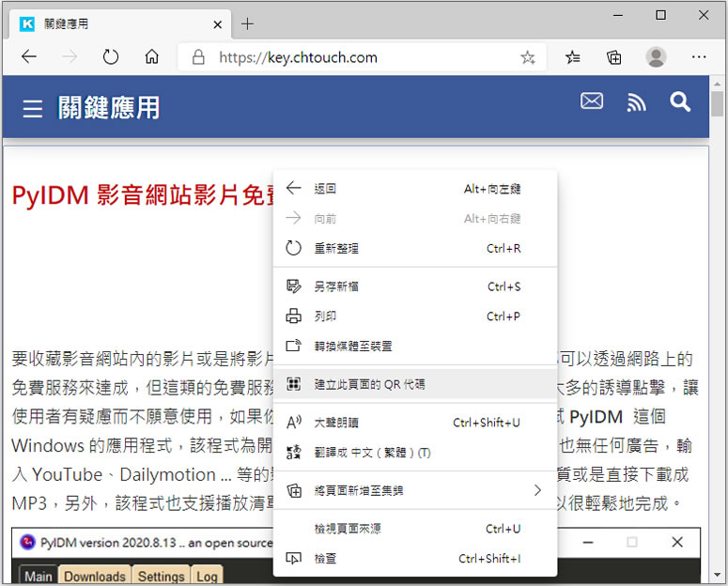Click the site email envelope icon

[592, 100]
